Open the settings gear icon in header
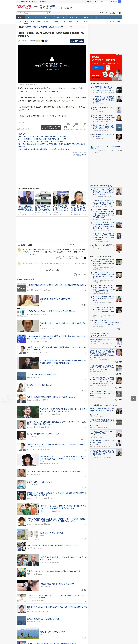 (x=120, y=13)
